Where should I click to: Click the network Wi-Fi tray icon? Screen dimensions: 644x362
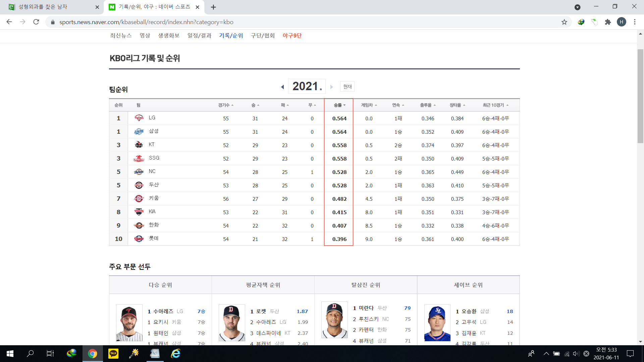click(x=567, y=354)
